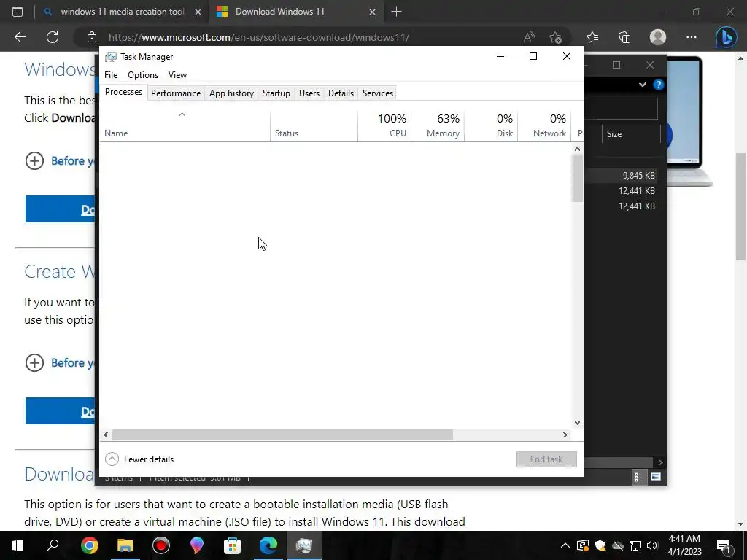Screen dimensions: 747x560
Task: Switch to the Users tab
Action: pos(309,93)
